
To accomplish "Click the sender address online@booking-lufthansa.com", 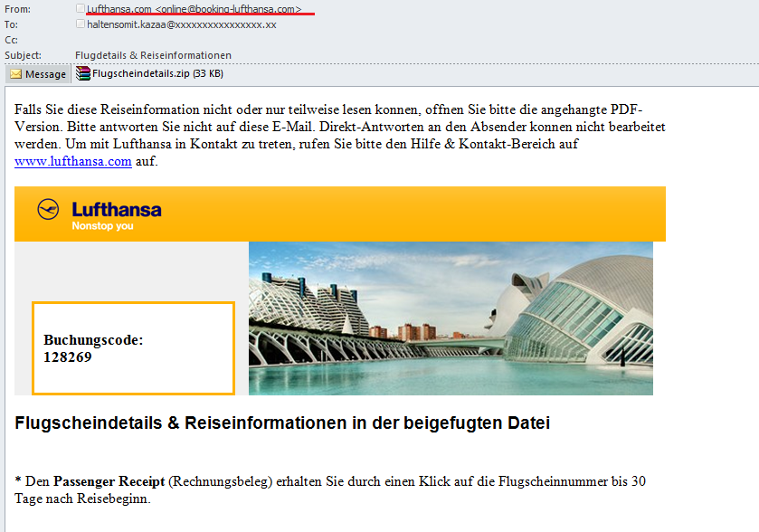I will [229, 9].
